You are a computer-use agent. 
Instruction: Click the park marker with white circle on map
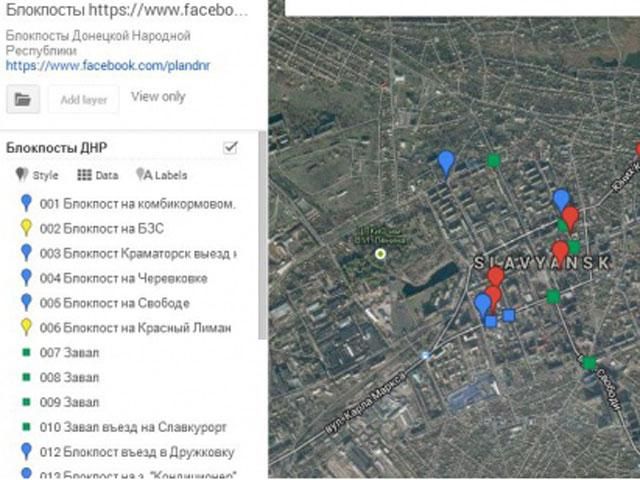point(379,254)
